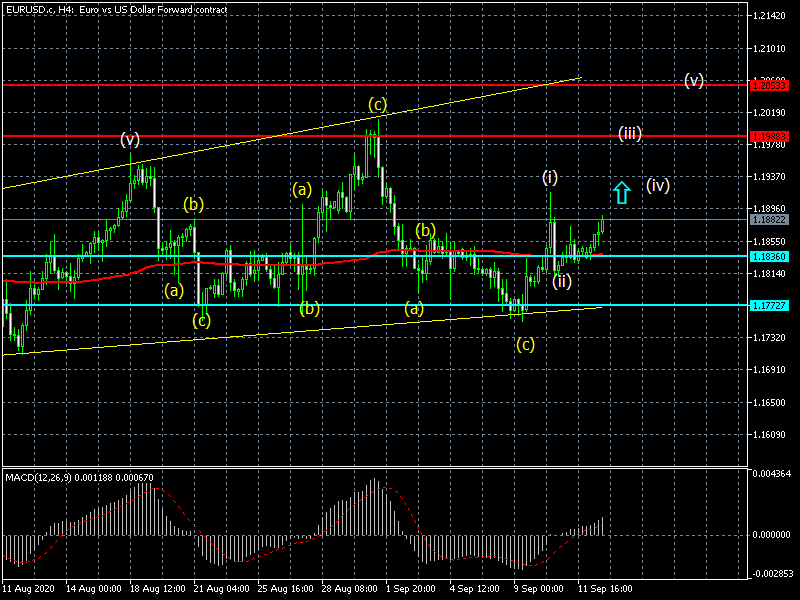This screenshot has height=600, width=800.
Task: Click the 18 Aug 12:00 time label
Action: coord(158,588)
